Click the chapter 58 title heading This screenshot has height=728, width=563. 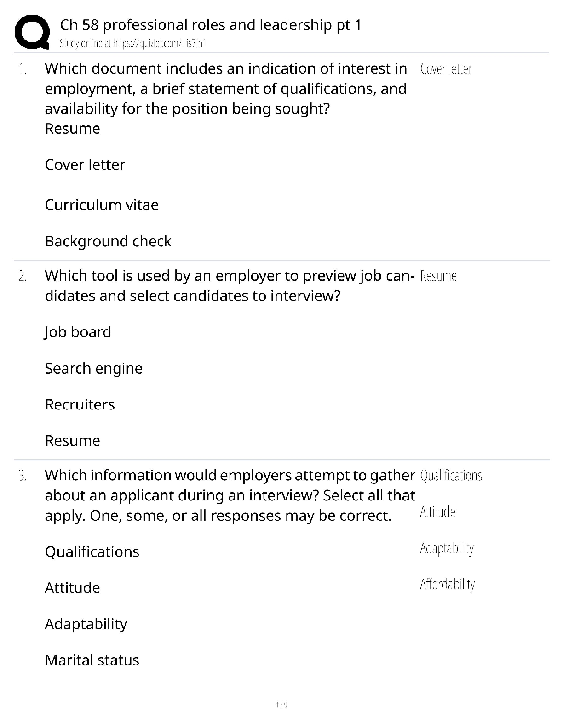tap(210, 25)
